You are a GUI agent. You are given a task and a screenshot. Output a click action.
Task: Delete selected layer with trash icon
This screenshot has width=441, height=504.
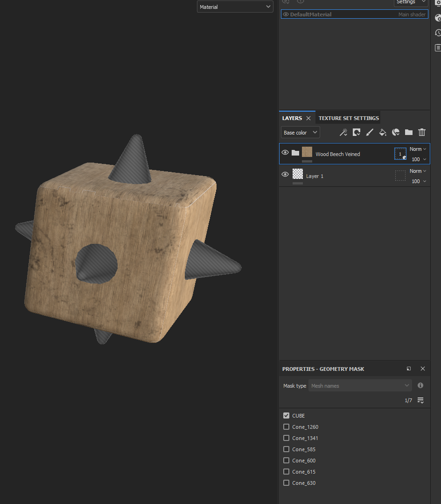pyautogui.click(x=421, y=132)
